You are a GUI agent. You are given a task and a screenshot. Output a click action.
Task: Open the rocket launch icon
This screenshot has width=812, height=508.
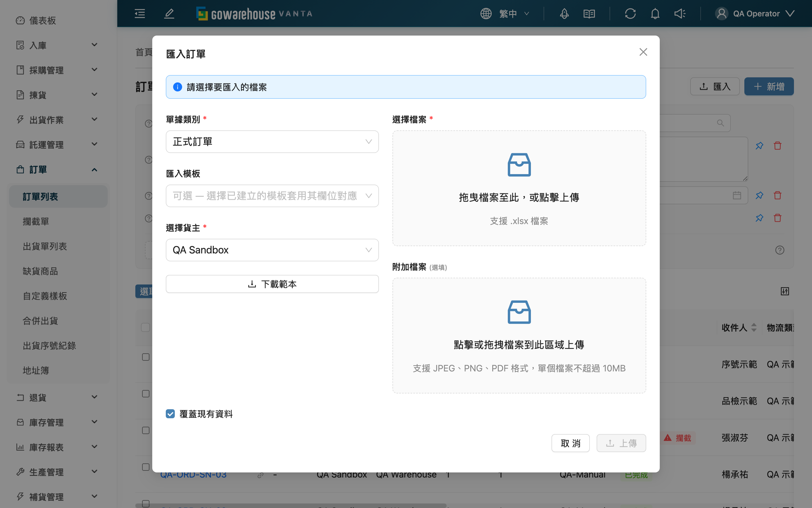point(564,14)
